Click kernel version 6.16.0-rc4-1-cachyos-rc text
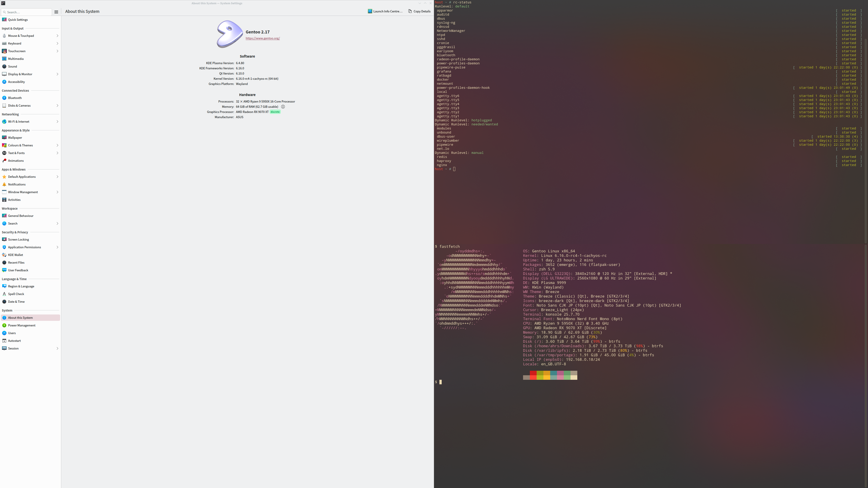The width and height of the screenshot is (868, 488). pyautogui.click(x=257, y=79)
